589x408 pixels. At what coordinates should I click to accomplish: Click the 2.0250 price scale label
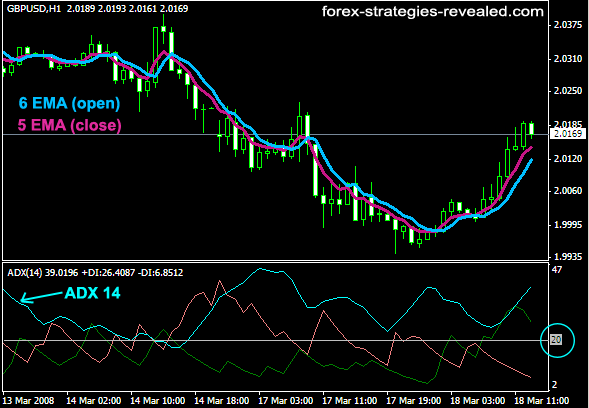click(x=569, y=91)
